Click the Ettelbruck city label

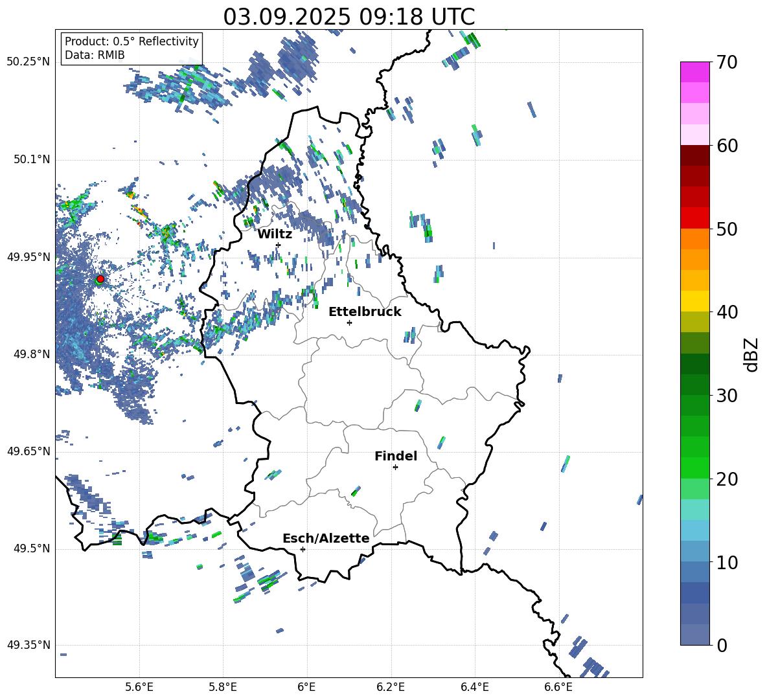pos(365,312)
